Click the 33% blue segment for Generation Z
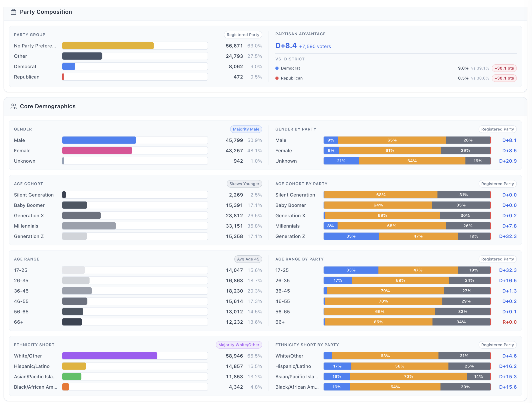 tap(351, 236)
